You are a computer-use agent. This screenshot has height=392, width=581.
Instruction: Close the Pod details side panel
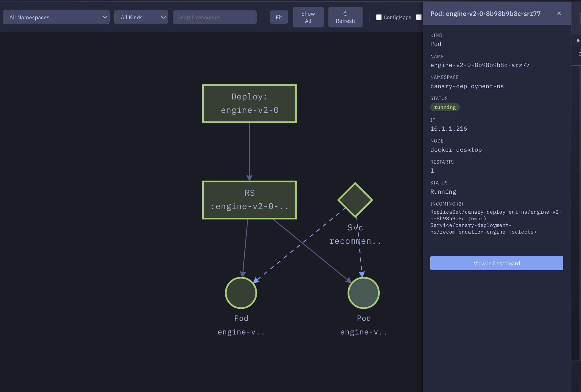[x=559, y=13]
